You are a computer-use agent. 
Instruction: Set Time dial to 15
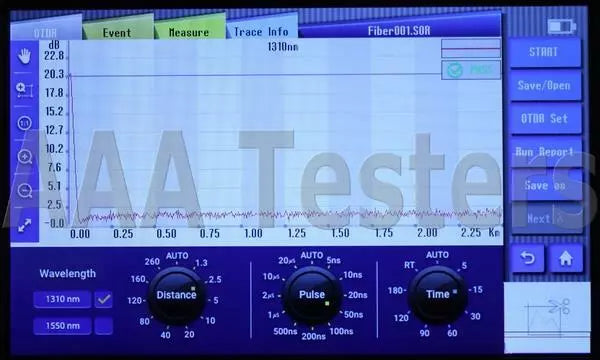[x=478, y=290]
